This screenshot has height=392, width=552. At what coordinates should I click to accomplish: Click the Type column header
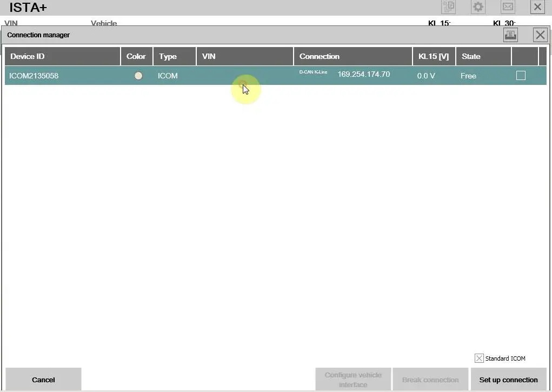175,56
